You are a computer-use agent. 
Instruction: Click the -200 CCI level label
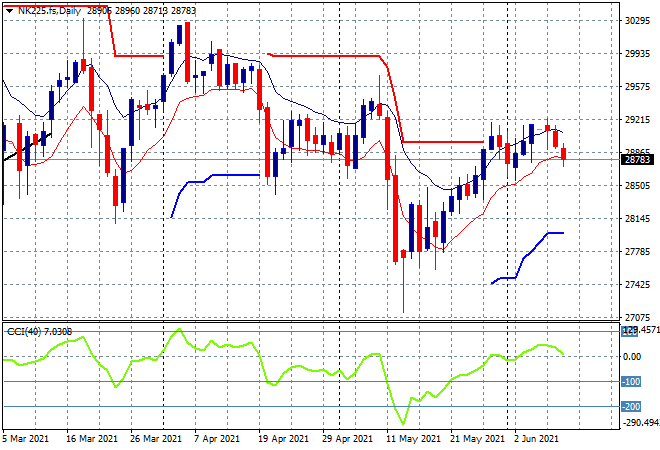(631, 407)
